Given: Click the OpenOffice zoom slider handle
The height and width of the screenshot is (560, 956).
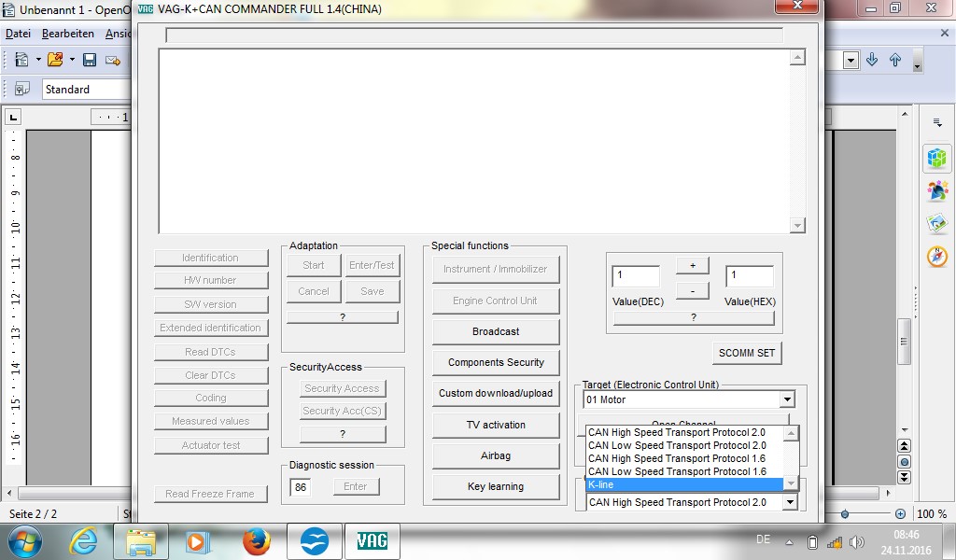Looking at the screenshot, I should click(844, 513).
